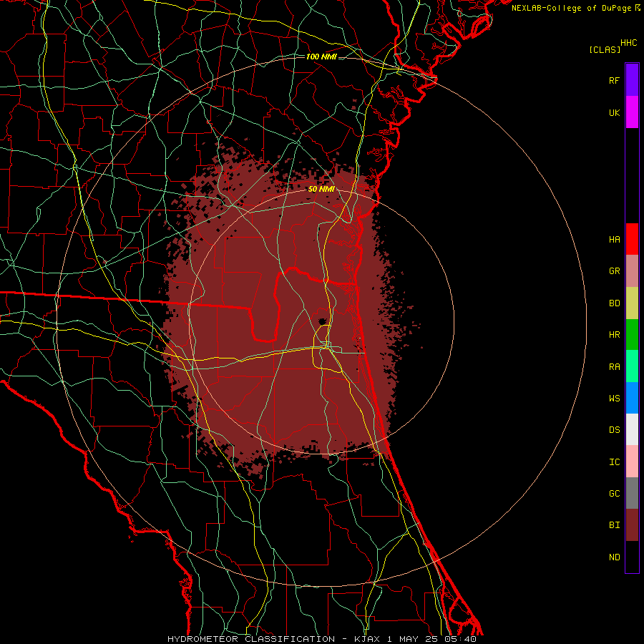Click the HR legend label
The width and height of the screenshot is (644, 644).
614,335
